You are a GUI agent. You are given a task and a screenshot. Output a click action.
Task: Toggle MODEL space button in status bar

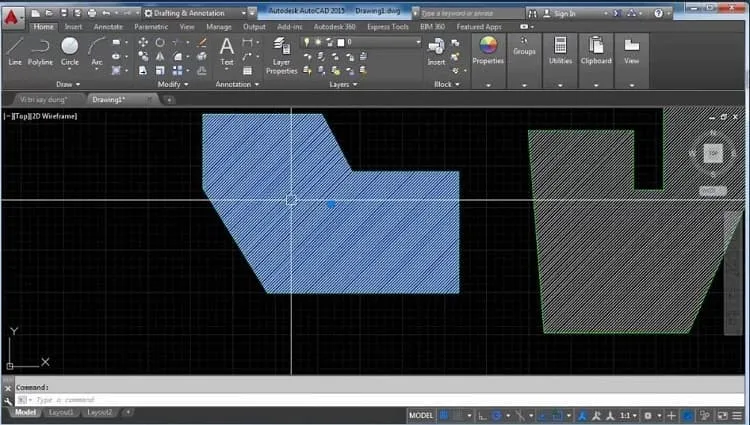[x=421, y=415]
